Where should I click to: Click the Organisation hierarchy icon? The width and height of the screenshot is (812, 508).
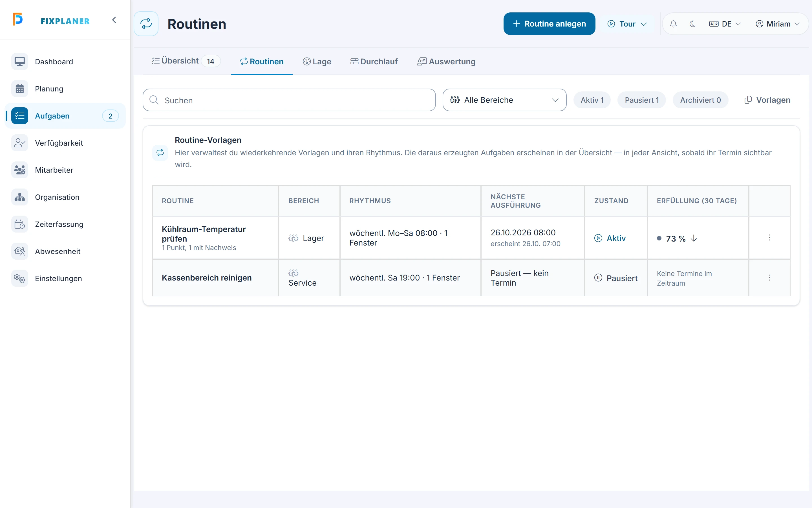(x=20, y=197)
